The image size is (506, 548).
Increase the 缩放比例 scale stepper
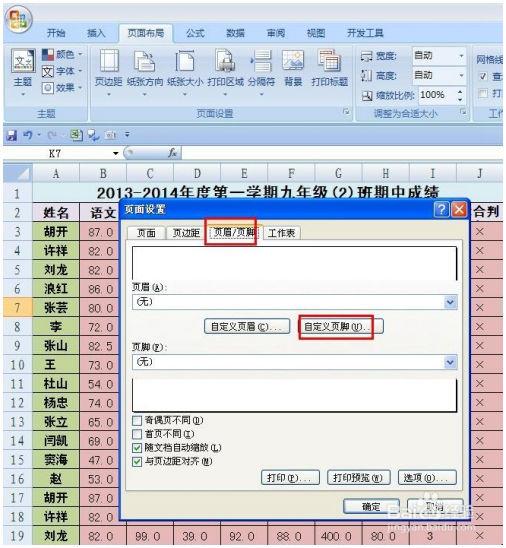click(x=460, y=92)
